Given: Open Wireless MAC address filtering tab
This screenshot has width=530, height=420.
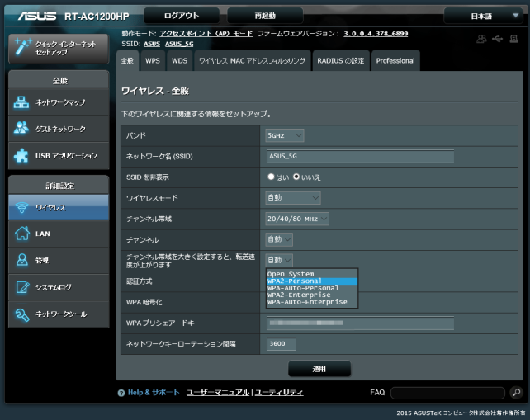Looking at the screenshot, I should [x=252, y=61].
